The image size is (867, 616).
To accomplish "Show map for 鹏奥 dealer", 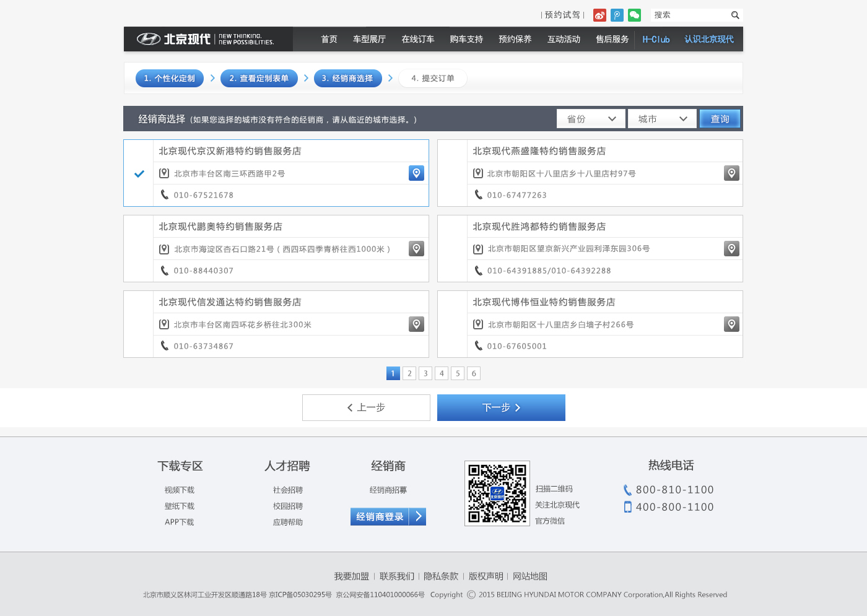I will 416,249.
